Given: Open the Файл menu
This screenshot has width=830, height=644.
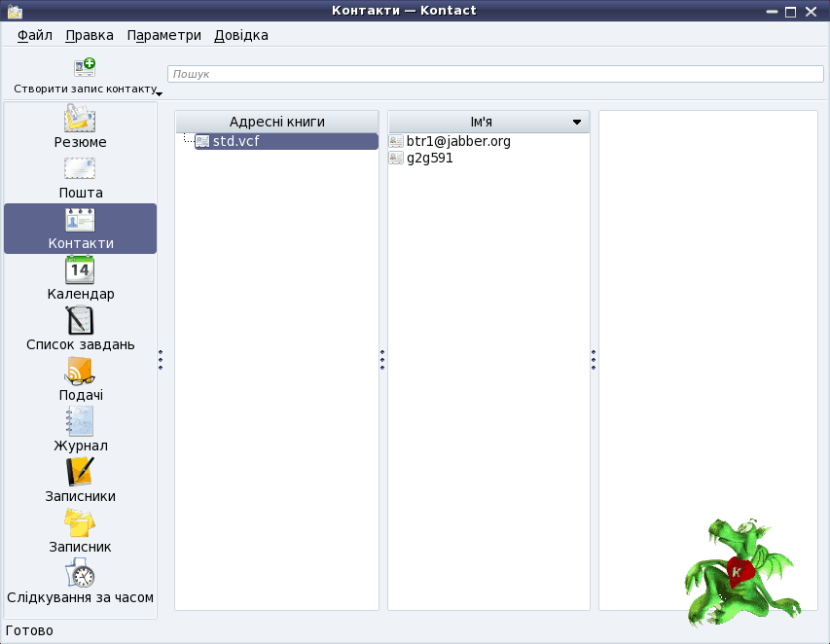Looking at the screenshot, I should [35, 35].
